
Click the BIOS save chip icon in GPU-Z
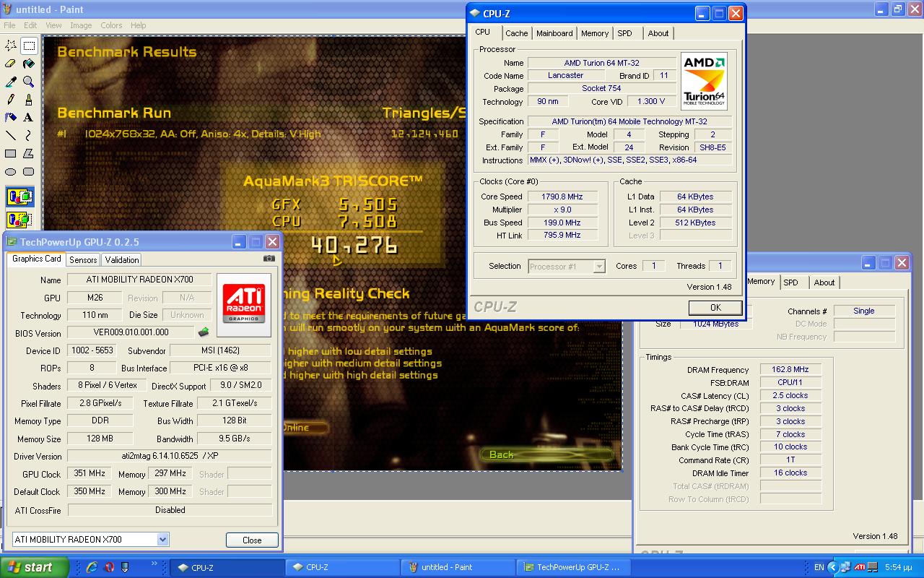[204, 332]
